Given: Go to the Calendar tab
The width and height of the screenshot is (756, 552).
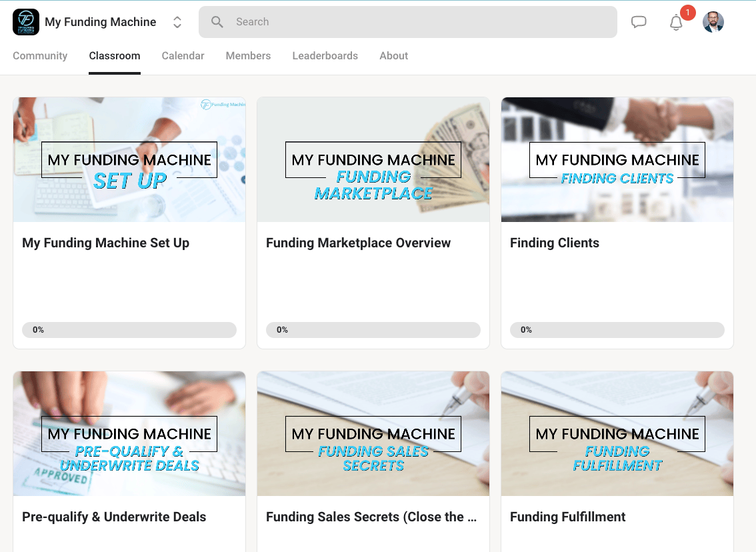Looking at the screenshot, I should 183,55.
